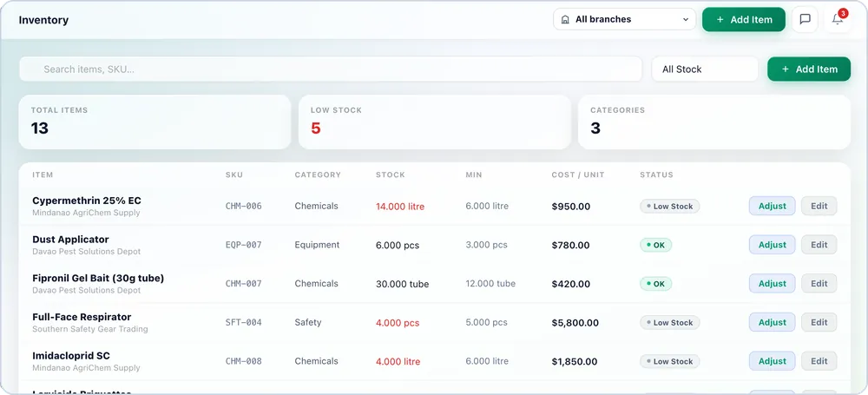Click Add Item button in top header
Image resolution: width=868 pixels, height=395 pixels.
pos(744,19)
